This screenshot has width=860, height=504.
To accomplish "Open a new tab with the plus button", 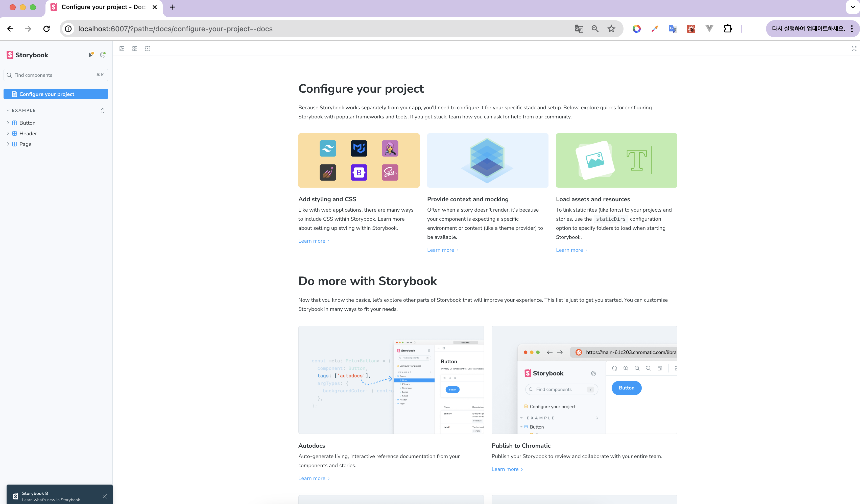I will pyautogui.click(x=173, y=7).
